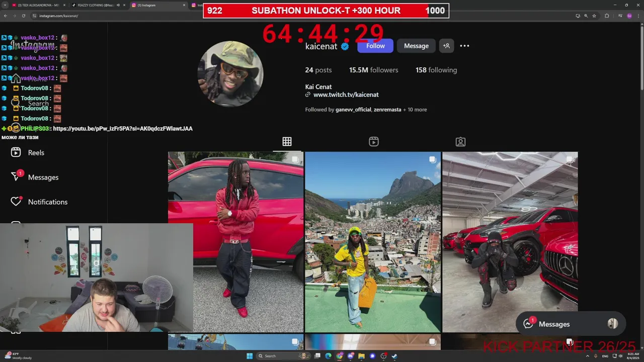Screen dimensions: 644x362
Task: Open the Chrome extensions puzzle icon
Action: [607, 16]
